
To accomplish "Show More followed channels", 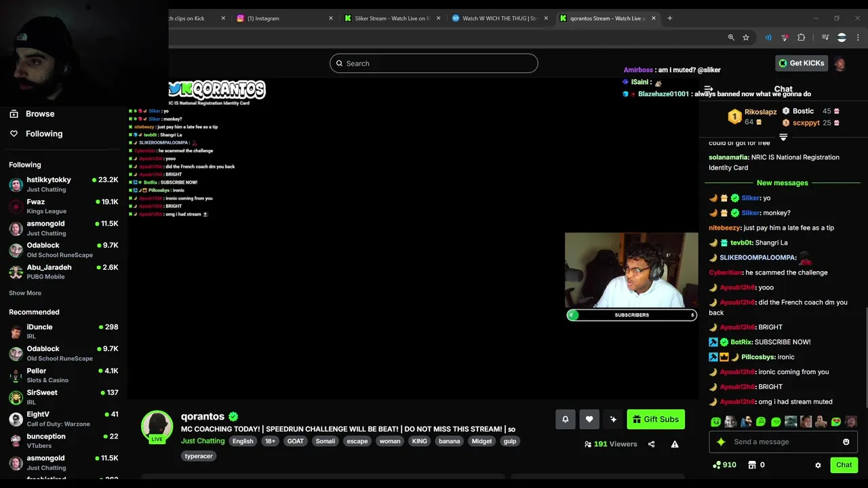I will click(x=25, y=293).
